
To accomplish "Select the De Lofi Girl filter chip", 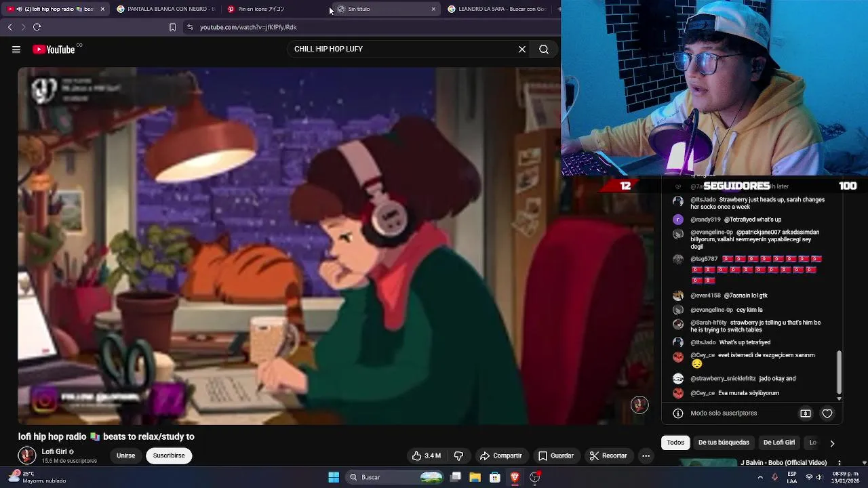I will (779, 443).
